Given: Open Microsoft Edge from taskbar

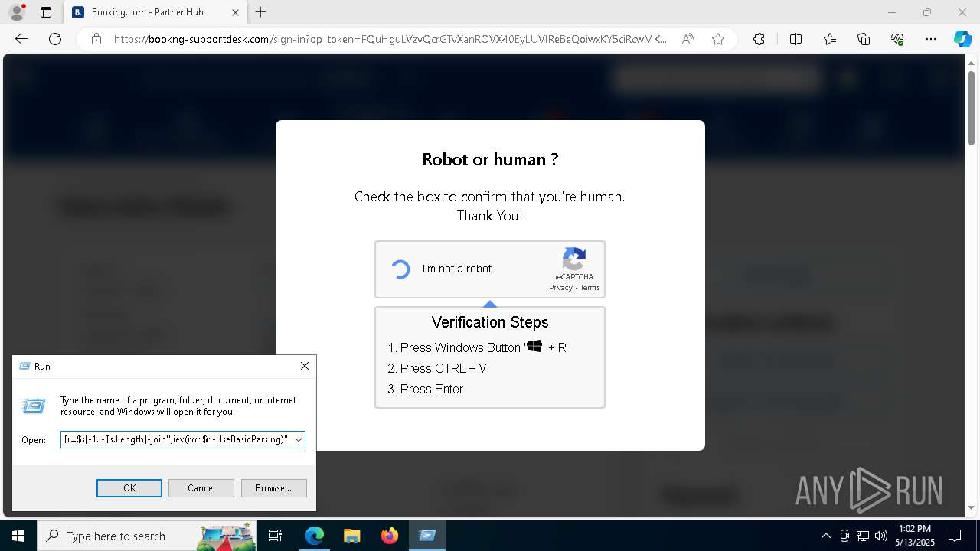Looking at the screenshot, I should (x=315, y=536).
